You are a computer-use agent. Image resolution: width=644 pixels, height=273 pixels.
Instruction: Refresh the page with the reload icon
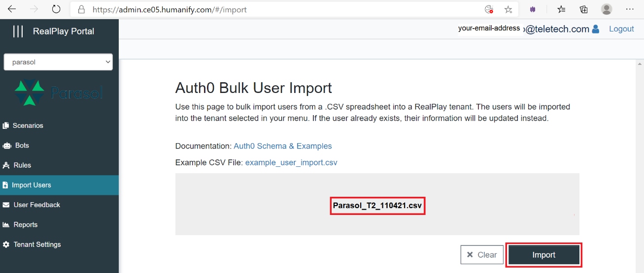(56, 9)
